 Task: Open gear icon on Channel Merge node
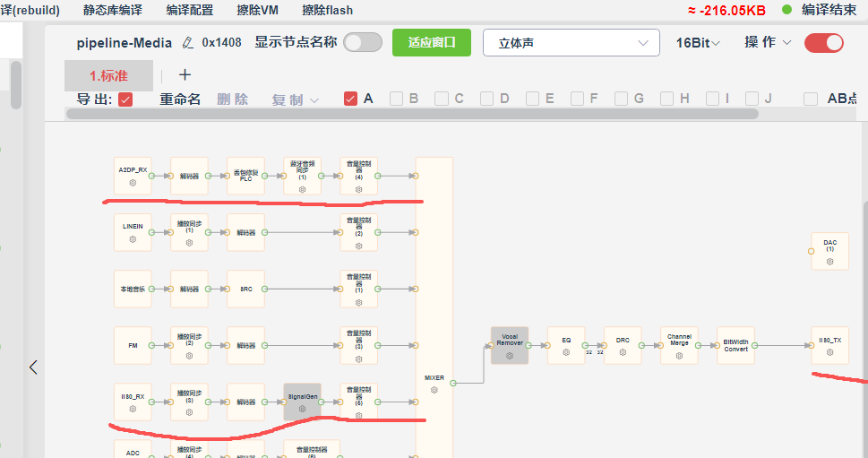679,356
